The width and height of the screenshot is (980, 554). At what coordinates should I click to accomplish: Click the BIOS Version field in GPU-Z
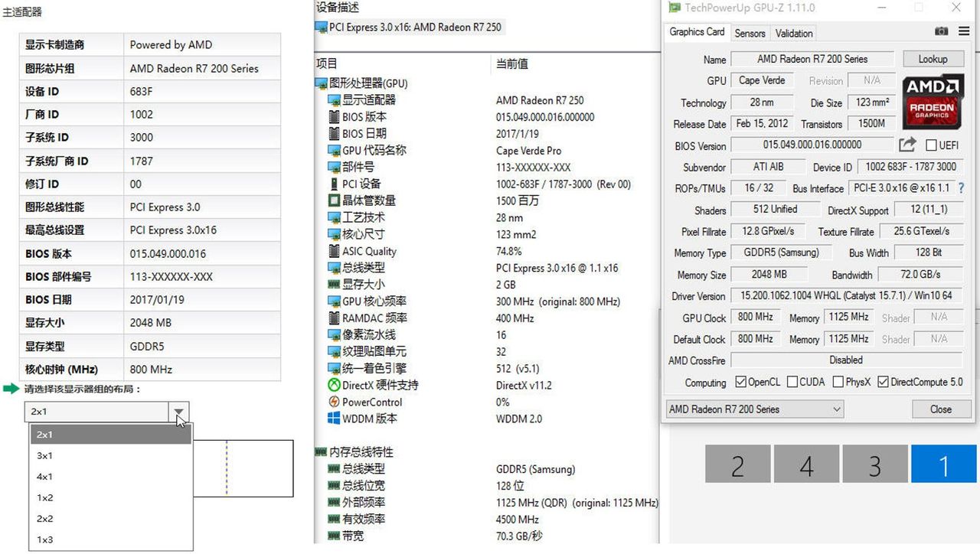coord(812,145)
